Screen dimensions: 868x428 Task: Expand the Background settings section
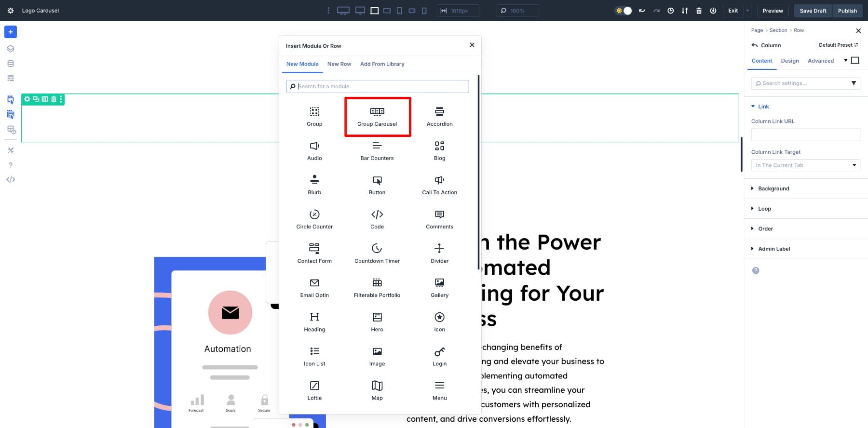click(773, 188)
